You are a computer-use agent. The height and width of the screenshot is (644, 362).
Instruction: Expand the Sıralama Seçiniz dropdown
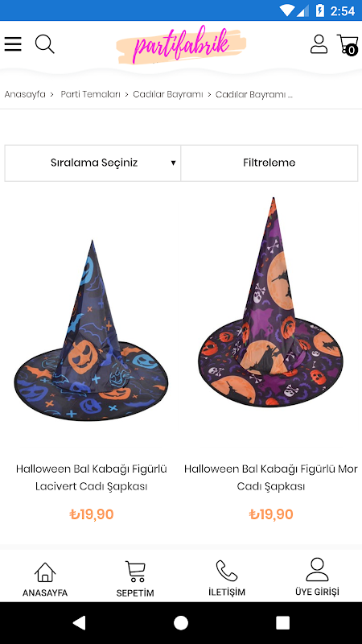point(93,163)
